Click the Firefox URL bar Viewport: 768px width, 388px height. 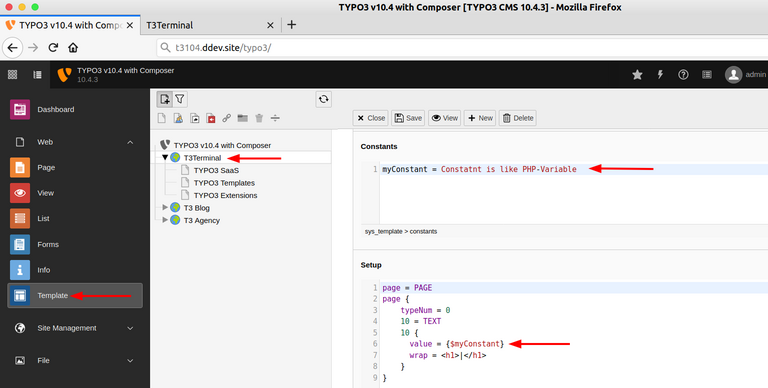(462, 48)
